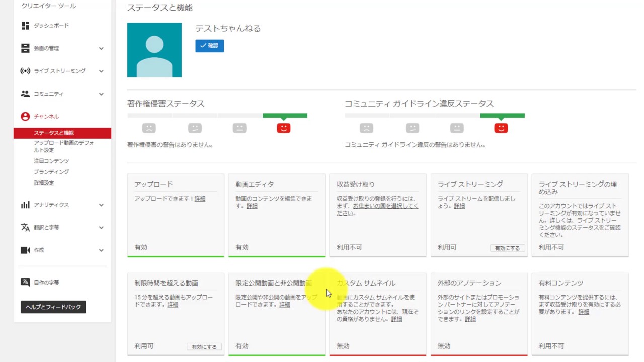Screen dimensions: 644x362
Task: Click the live streaming broadcast icon
Action: pyautogui.click(x=25, y=71)
